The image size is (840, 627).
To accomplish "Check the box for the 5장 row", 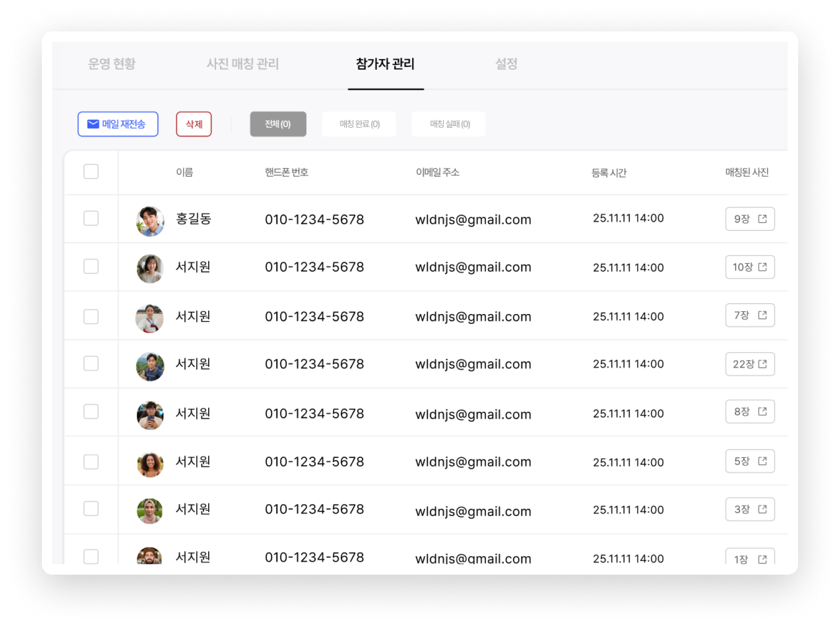I will [91, 462].
